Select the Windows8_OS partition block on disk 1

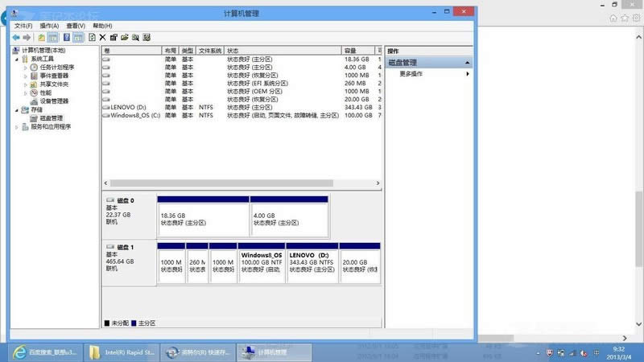[x=262, y=263]
